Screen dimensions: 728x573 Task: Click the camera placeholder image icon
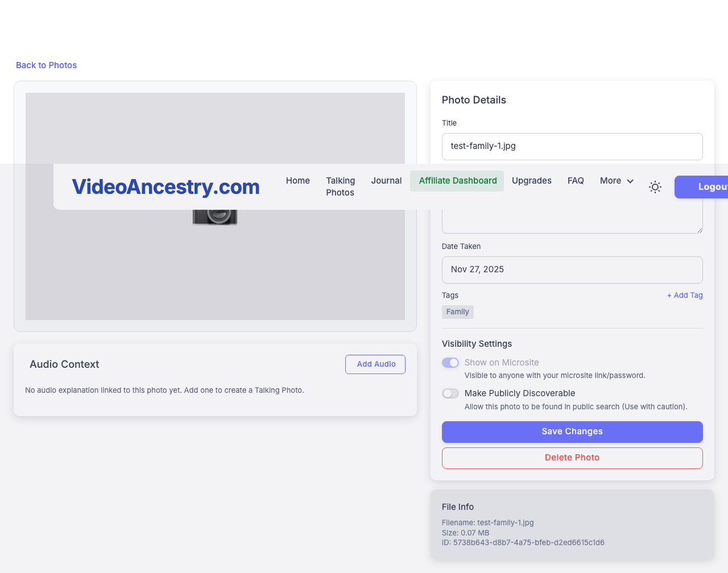pos(215,217)
